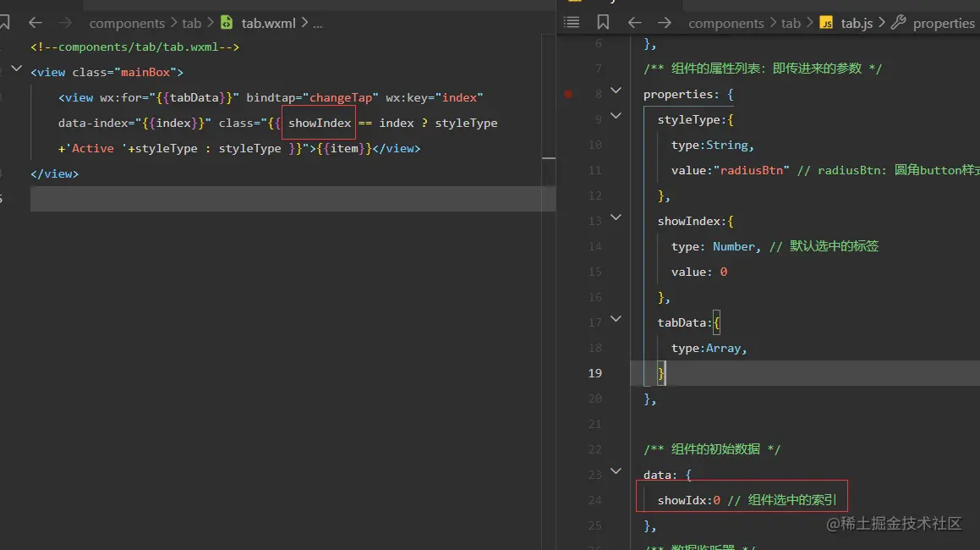Click Number type on line 14
Viewport: 980px width, 550px height.
click(733, 246)
